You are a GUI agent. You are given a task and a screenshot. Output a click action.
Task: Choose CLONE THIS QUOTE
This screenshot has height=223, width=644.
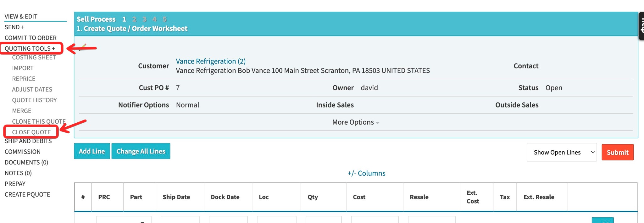click(x=39, y=121)
